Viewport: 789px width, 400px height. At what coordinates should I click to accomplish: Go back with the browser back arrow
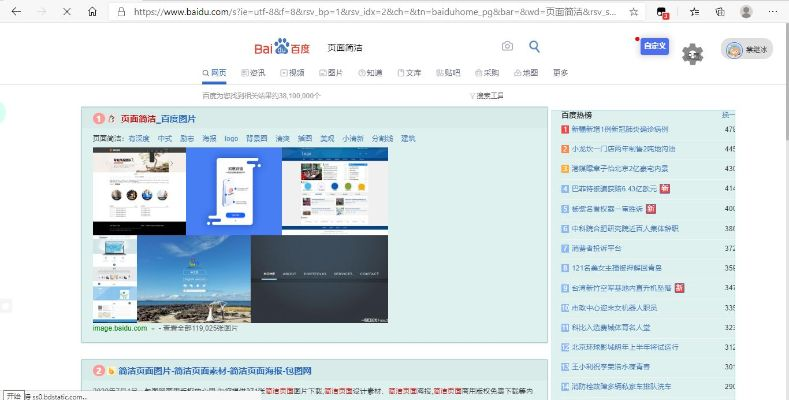coord(16,12)
